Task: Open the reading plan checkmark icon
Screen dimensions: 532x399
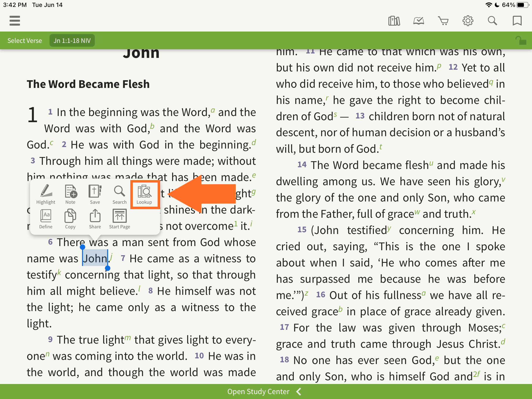Action: [x=419, y=21]
